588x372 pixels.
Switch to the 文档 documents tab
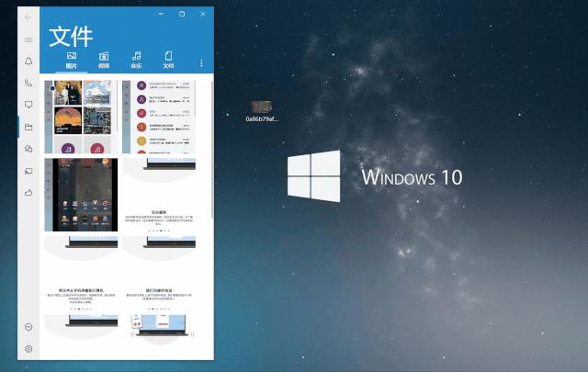click(x=168, y=61)
